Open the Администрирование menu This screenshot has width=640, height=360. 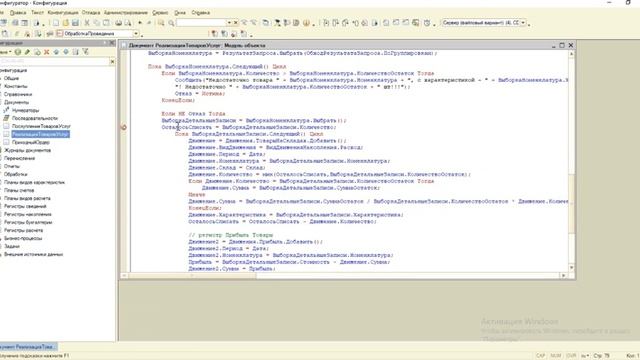click(126, 13)
